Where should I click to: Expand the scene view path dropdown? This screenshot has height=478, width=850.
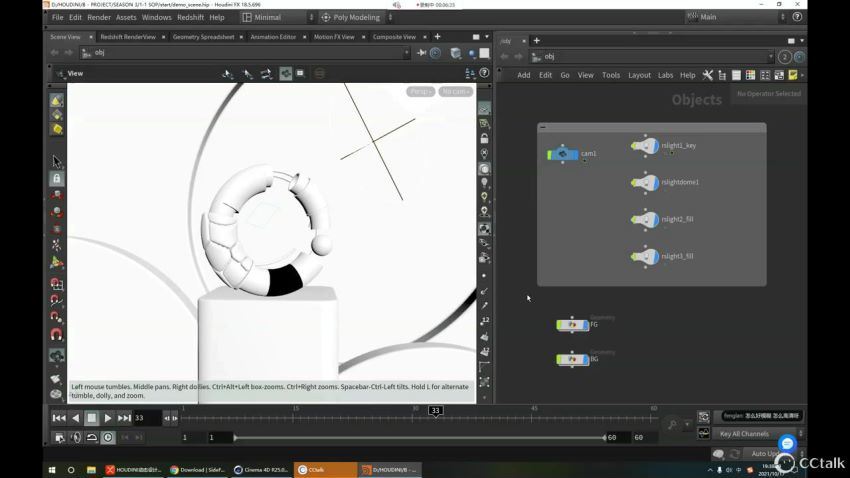pos(407,53)
